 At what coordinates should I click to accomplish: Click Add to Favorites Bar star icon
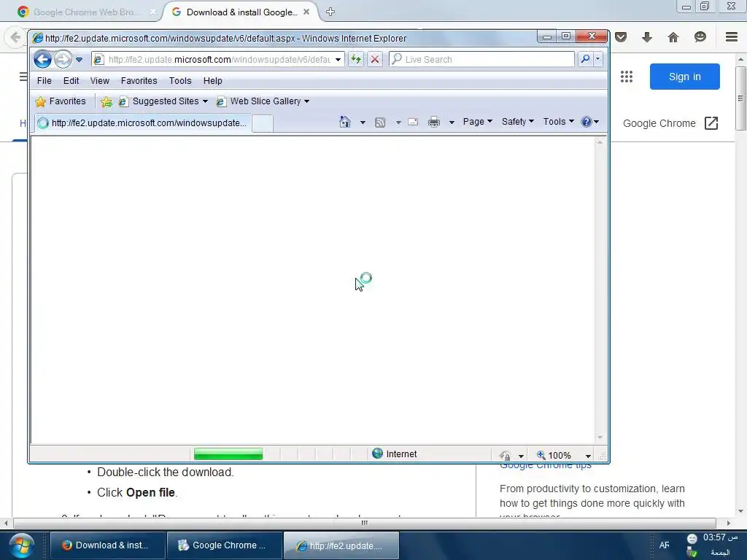[107, 101]
